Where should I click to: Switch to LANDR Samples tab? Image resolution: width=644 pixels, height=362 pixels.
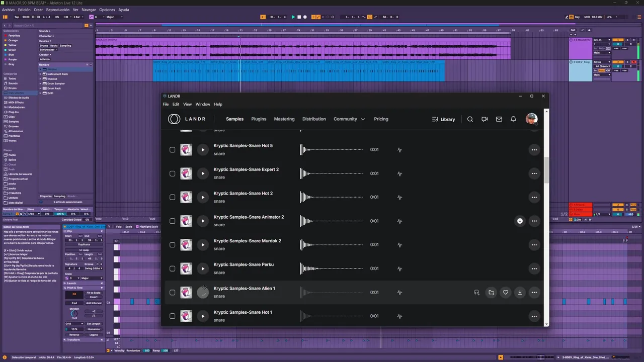tap(234, 119)
